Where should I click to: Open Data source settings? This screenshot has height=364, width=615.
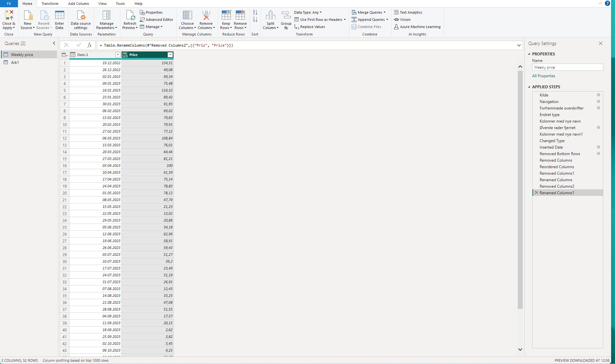(x=81, y=20)
